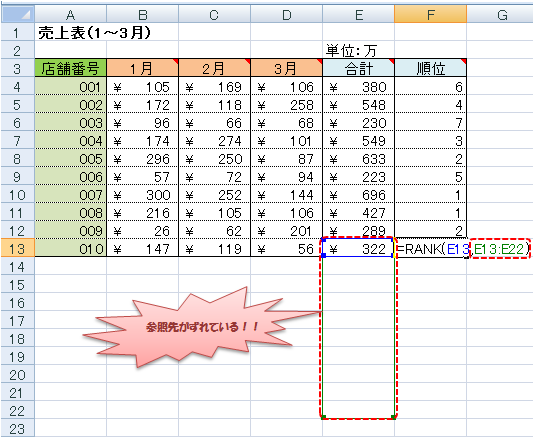Screen dimensions: 534x438
Task: Click rank cell showing 3
Action: 430,141
